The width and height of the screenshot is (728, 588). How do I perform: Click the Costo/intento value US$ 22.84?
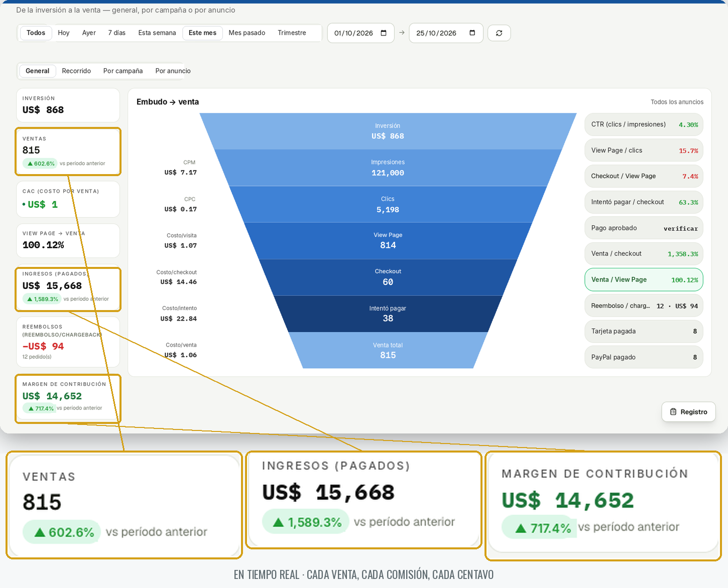click(178, 319)
